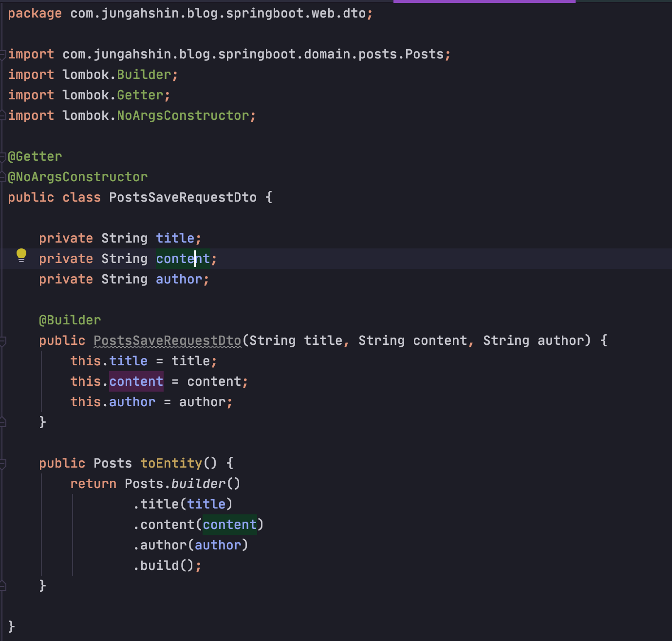Image resolution: width=672 pixels, height=641 pixels.
Task: Click the author field in private String author
Action: (179, 279)
